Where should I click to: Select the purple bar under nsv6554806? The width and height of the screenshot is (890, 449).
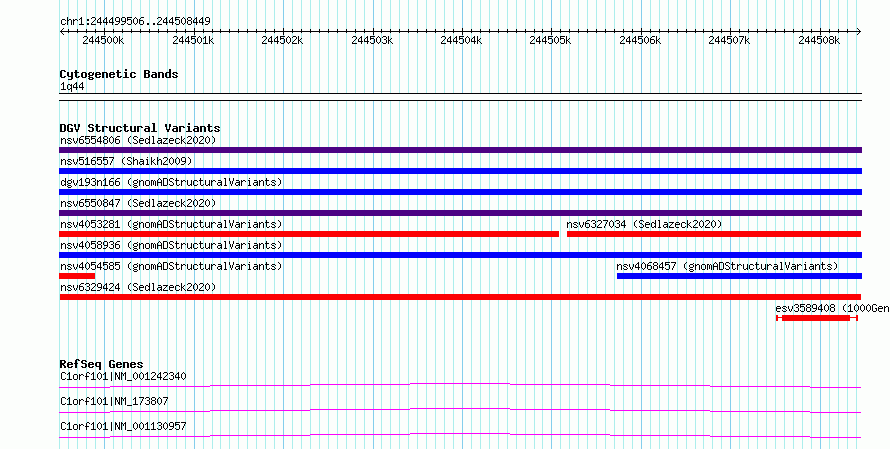[x=460, y=150]
